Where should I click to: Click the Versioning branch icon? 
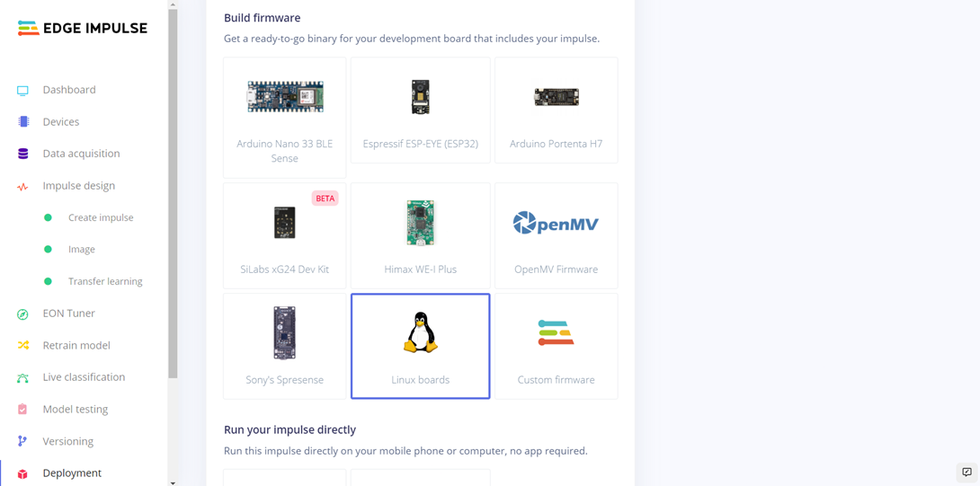point(22,441)
